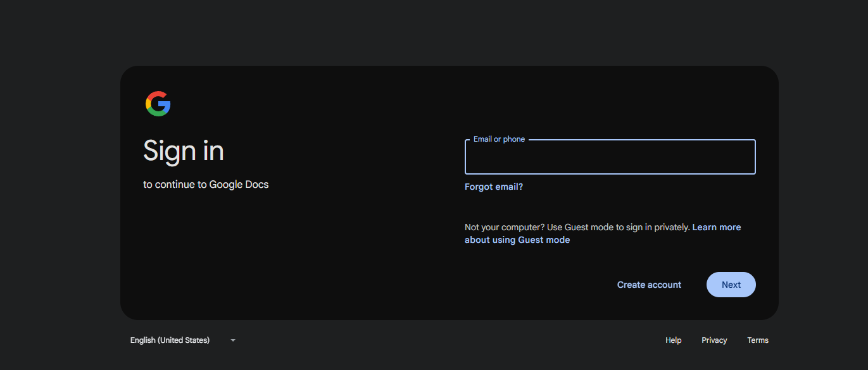Click the left edge of the email field
Screen dimensions: 868x370
(x=472, y=157)
